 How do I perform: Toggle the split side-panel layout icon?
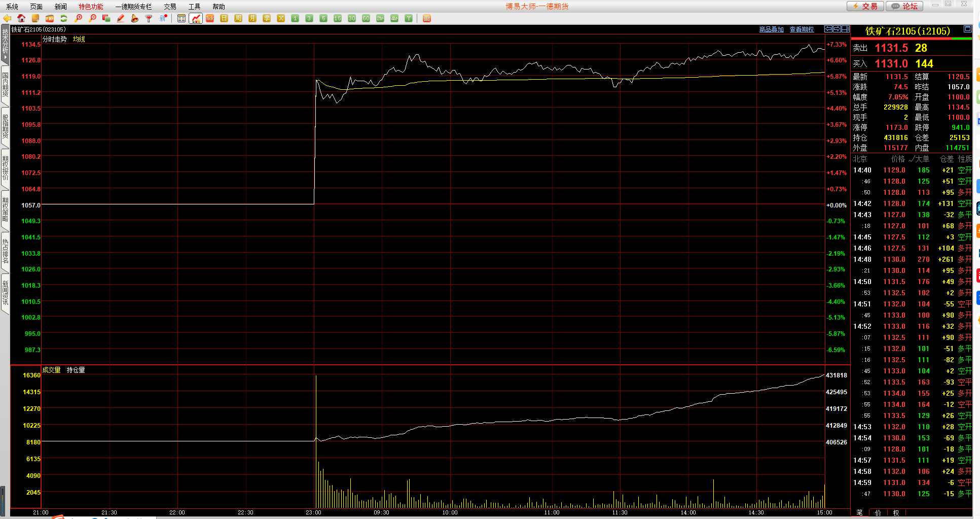pos(846,29)
